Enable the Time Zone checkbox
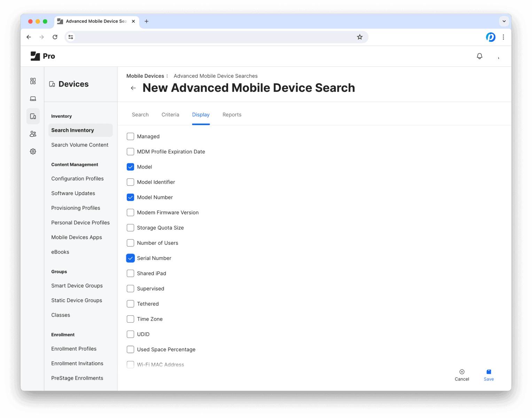Image resolution: width=532 pixels, height=418 pixels. click(x=131, y=319)
